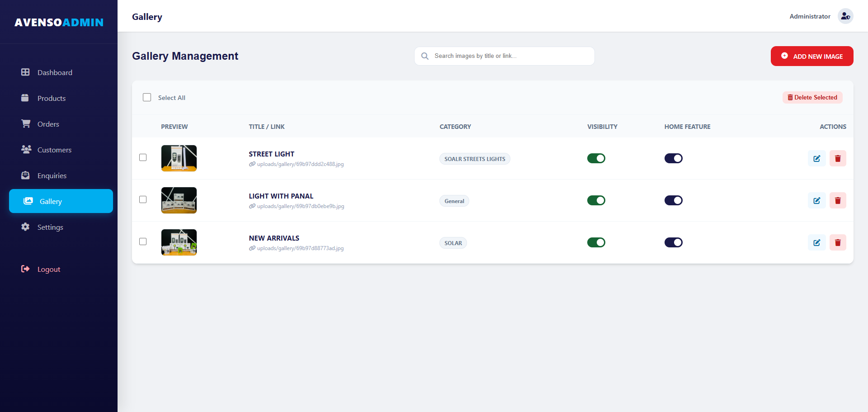
Task: Delete the NEW ARRIVALS image entry
Action: pyautogui.click(x=838, y=242)
